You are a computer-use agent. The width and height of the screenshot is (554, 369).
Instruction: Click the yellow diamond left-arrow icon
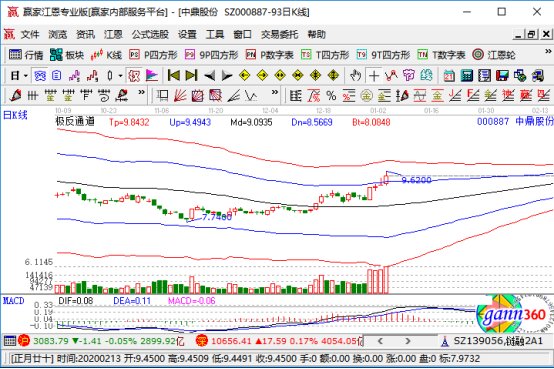pos(244,76)
